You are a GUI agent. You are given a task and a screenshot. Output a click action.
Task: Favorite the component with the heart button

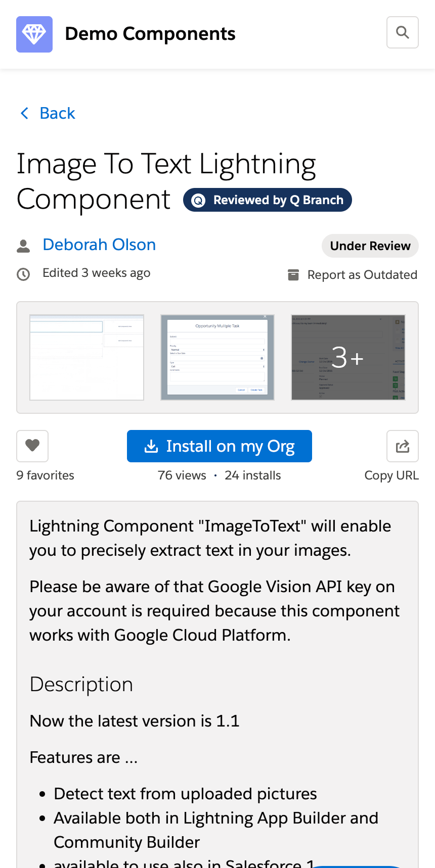[32, 446]
